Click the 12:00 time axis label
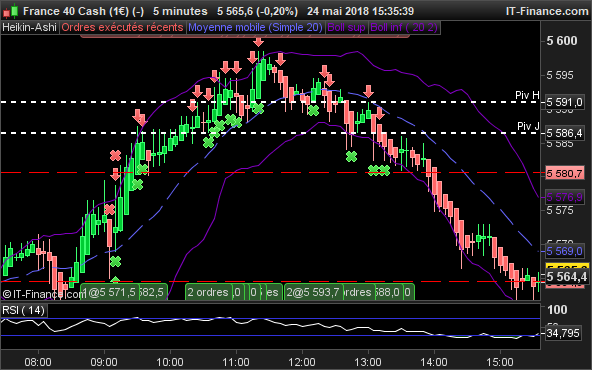This screenshot has width=592, height=370. click(302, 362)
